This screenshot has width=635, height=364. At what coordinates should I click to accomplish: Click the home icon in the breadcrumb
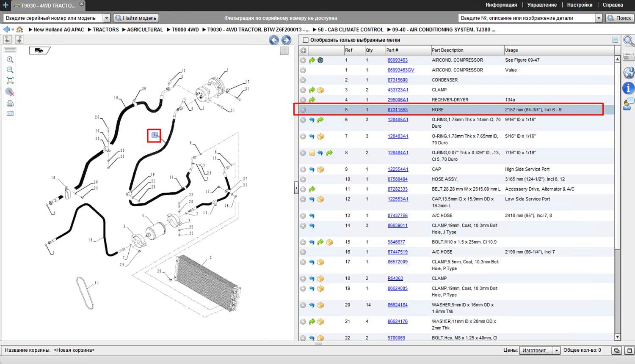(x=20, y=30)
